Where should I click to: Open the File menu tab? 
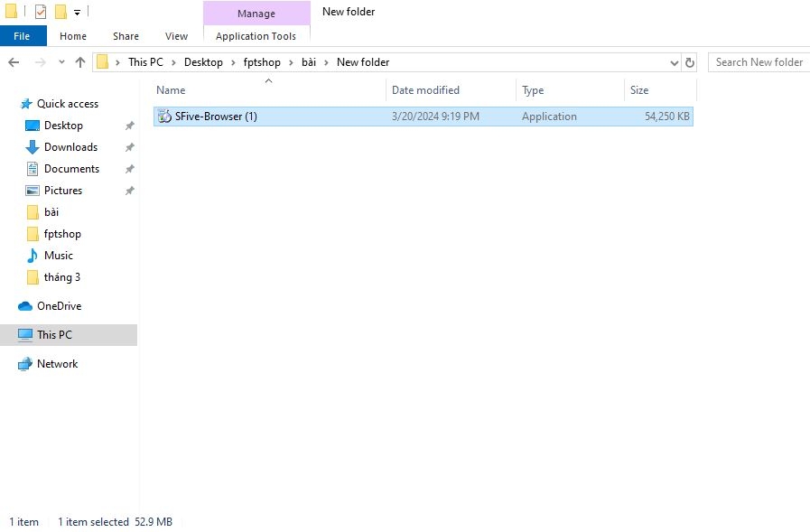(23, 36)
